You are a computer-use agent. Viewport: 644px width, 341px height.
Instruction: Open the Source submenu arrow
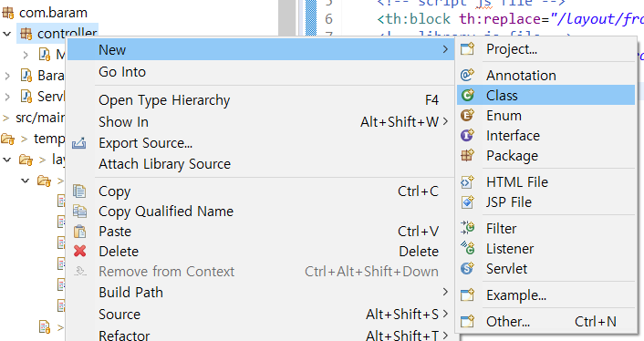pyautogui.click(x=446, y=314)
